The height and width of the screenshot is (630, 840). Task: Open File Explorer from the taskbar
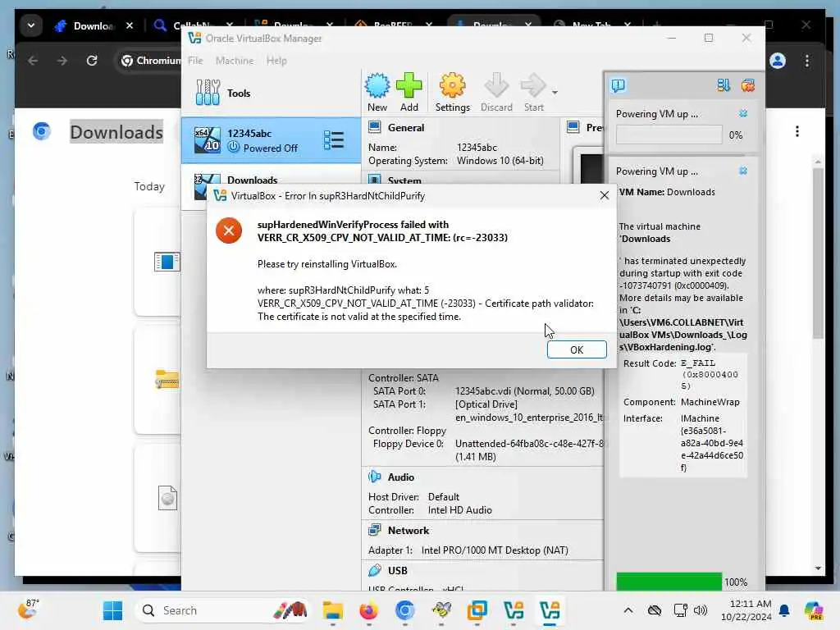[x=333, y=610]
